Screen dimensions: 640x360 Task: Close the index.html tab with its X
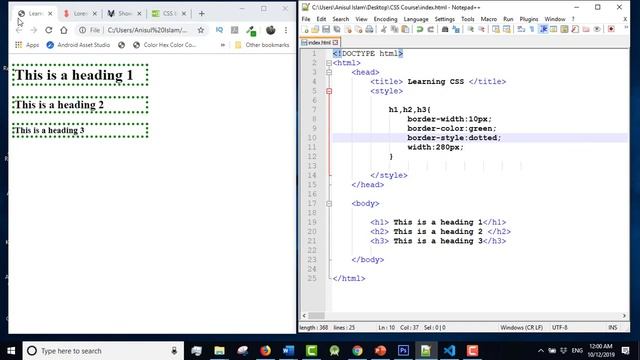click(x=336, y=42)
